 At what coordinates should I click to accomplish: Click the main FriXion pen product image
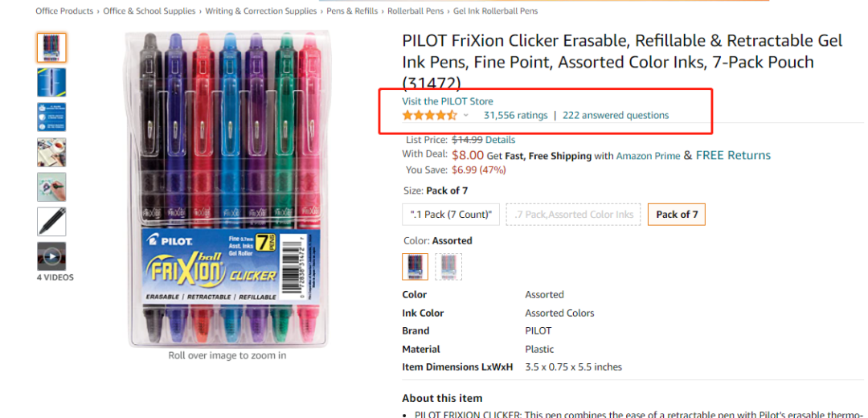click(227, 189)
